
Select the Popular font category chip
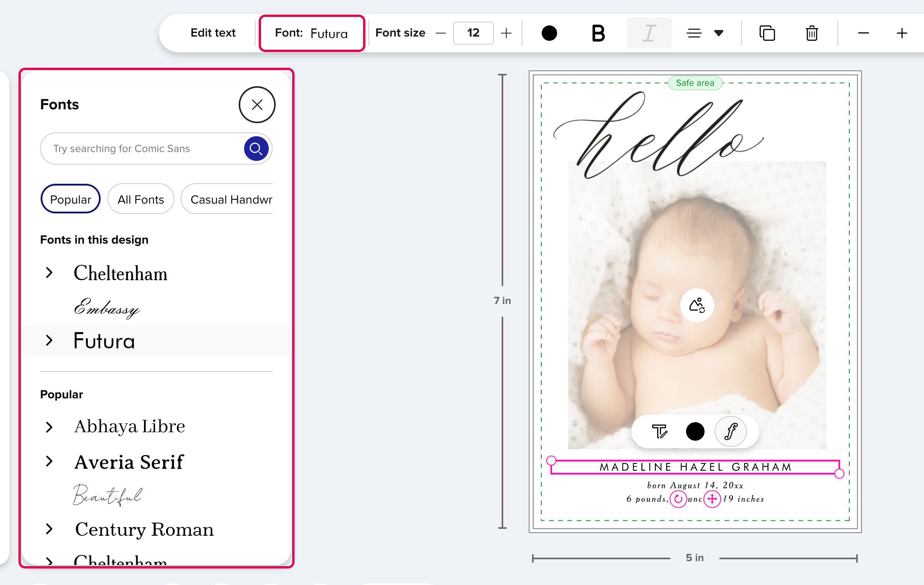point(70,199)
